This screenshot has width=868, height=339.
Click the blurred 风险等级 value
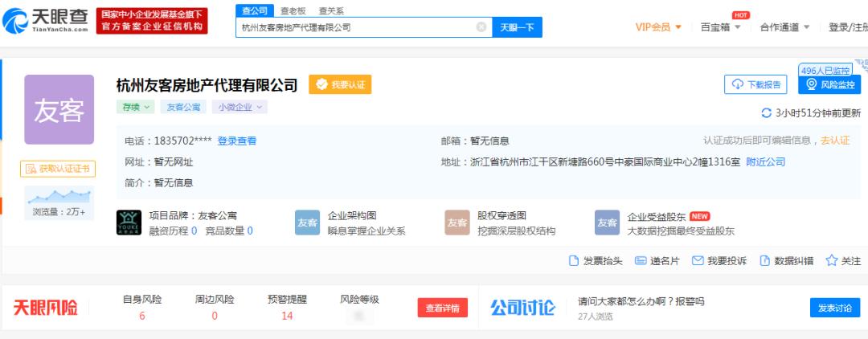tap(358, 316)
